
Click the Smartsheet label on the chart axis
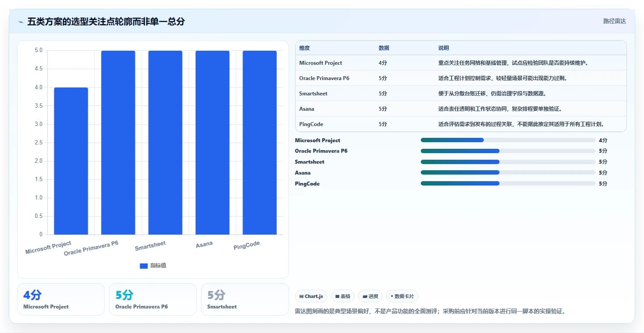150,245
